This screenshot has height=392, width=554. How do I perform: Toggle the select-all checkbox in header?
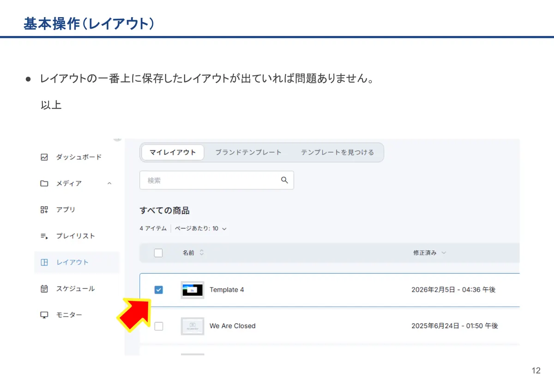(158, 253)
